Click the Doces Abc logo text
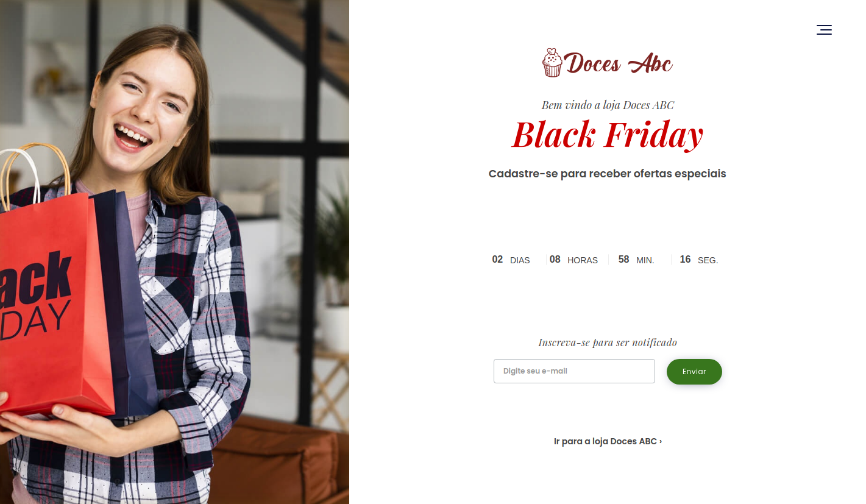 pos(618,63)
